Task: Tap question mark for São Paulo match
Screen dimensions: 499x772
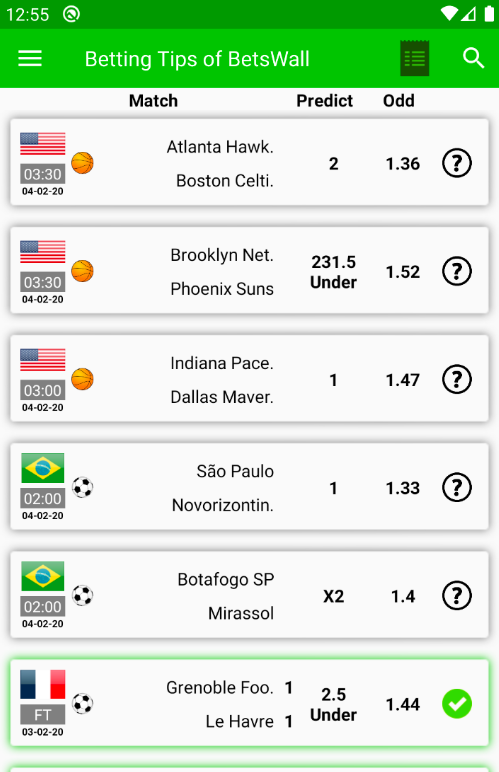Action: (x=457, y=487)
